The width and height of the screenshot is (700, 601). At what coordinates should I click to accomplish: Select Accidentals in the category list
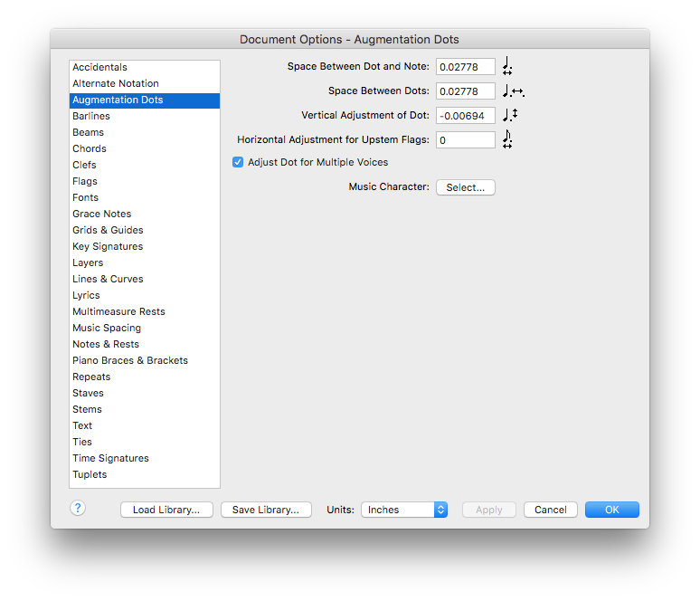[x=145, y=67]
